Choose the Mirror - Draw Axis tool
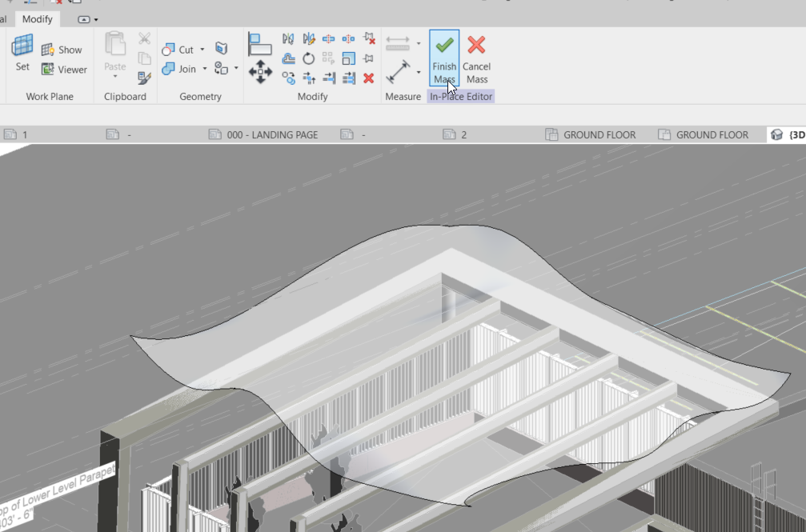806x532 pixels. tap(308, 39)
